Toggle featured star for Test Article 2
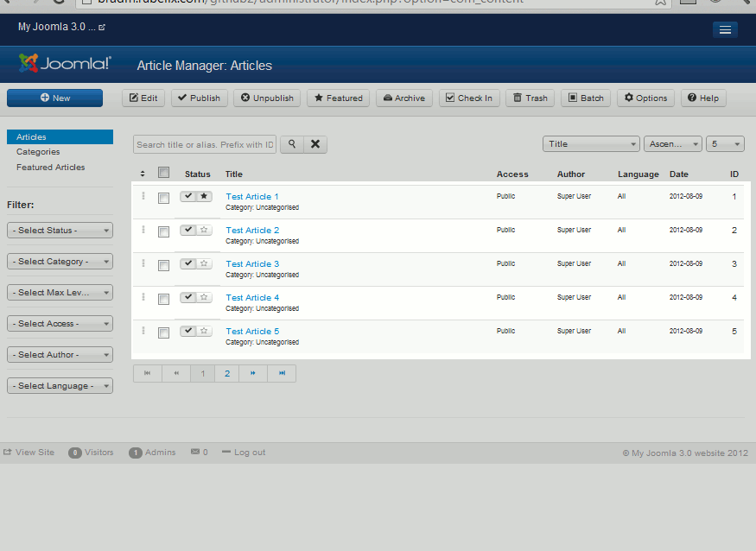This screenshot has height=551, width=756. point(205,230)
